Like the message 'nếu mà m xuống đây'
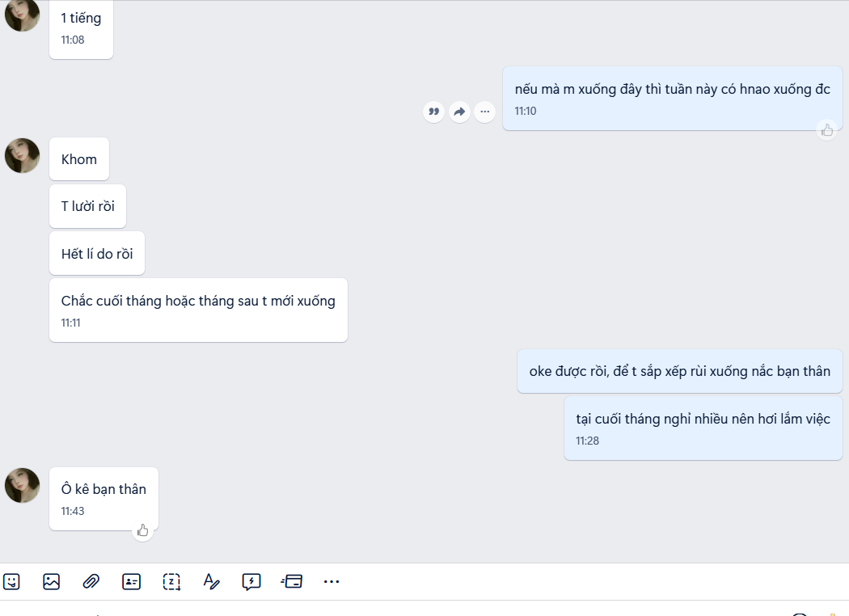Image resolution: width=849 pixels, height=616 pixels. click(x=827, y=130)
